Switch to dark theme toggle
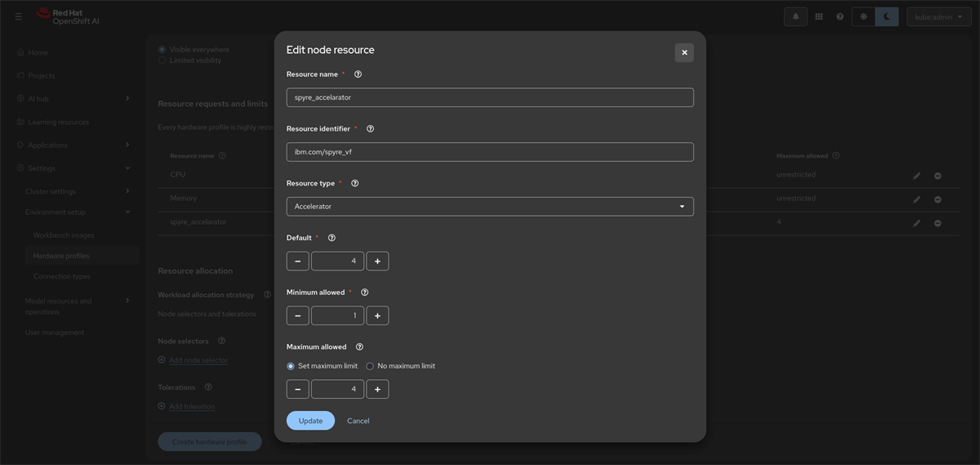 pyautogui.click(x=887, y=16)
